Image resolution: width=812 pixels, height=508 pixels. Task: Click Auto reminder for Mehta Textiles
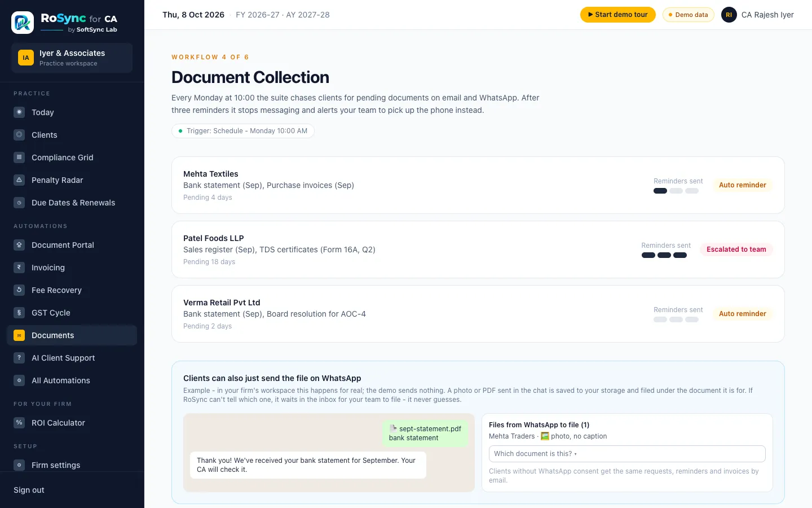tap(743, 185)
